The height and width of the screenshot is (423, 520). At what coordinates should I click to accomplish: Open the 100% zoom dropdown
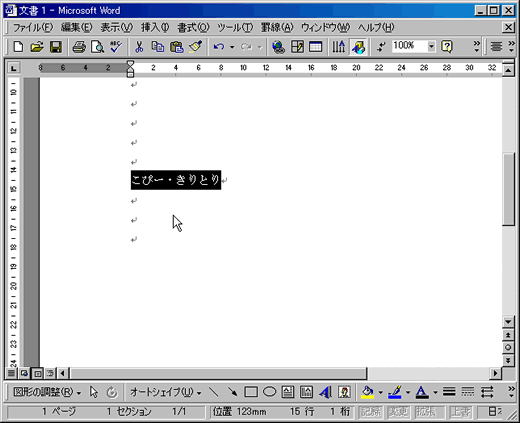431,46
